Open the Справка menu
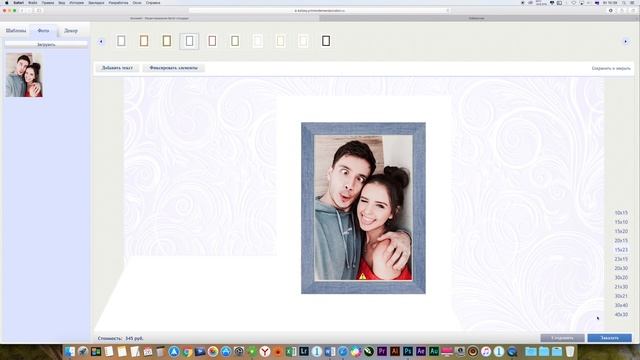This screenshot has height=360, width=640. (x=153, y=2)
